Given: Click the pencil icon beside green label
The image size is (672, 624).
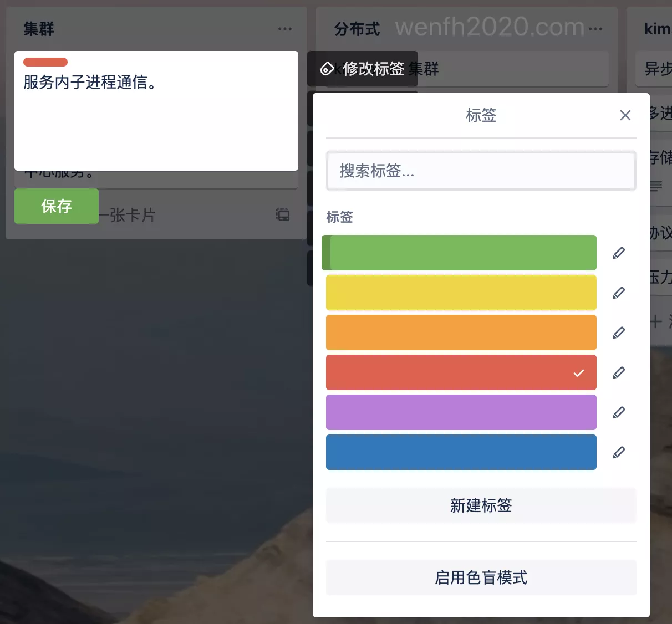Looking at the screenshot, I should point(619,253).
